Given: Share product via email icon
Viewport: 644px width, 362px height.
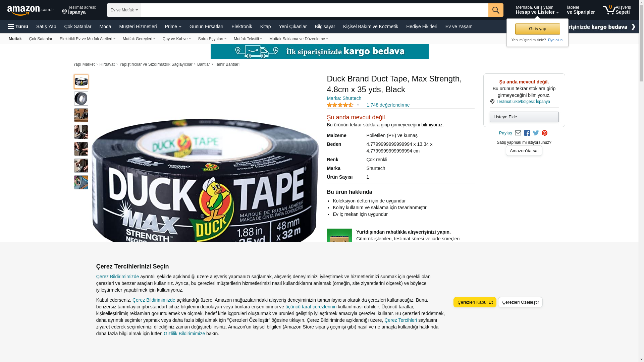Looking at the screenshot, I should pyautogui.click(x=518, y=133).
